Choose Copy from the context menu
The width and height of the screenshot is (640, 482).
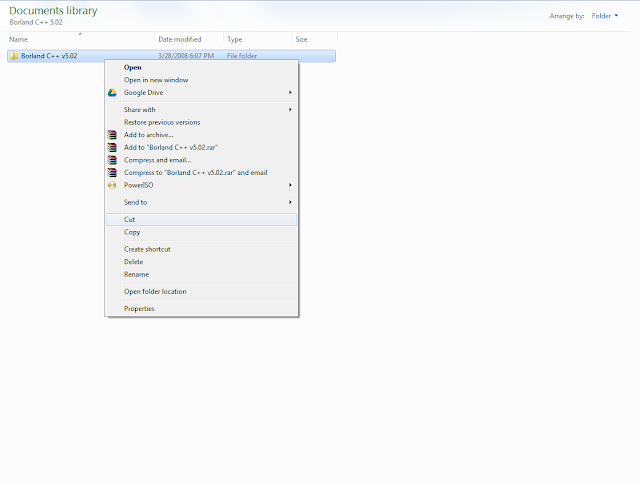pyautogui.click(x=201, y=232)
